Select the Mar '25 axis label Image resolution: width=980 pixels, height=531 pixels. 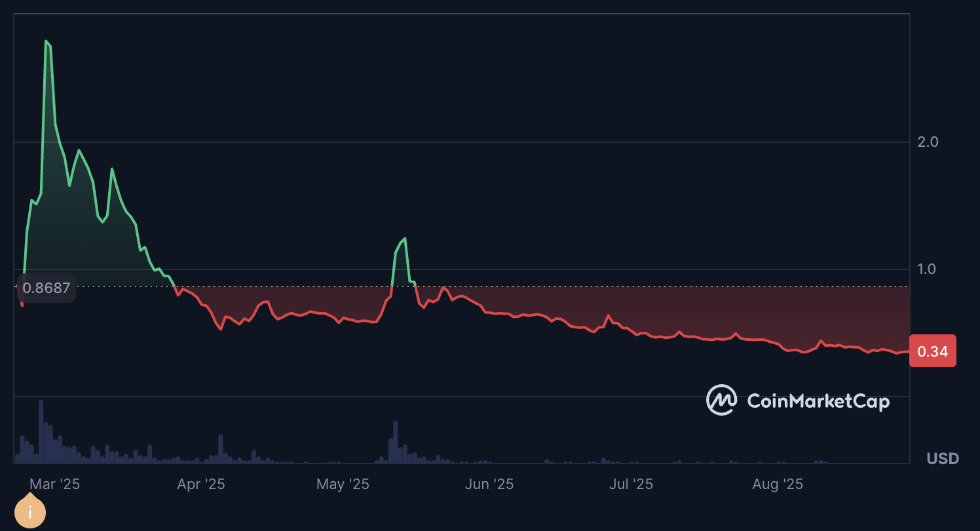(54, 484)
